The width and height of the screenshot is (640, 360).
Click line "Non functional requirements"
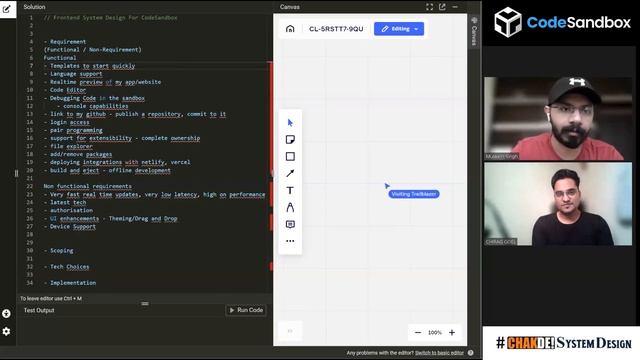(88, 186)
